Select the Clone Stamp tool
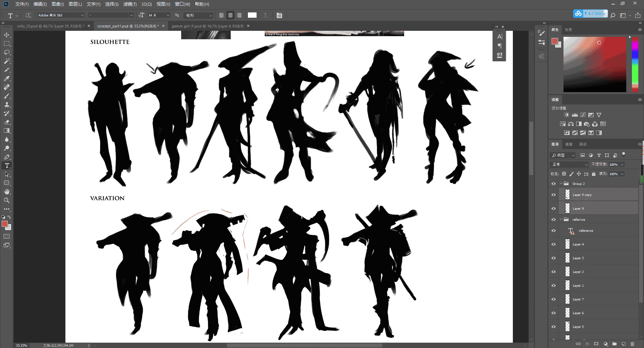This screenshot has height=348, width=644. click(x=7, y=105)
